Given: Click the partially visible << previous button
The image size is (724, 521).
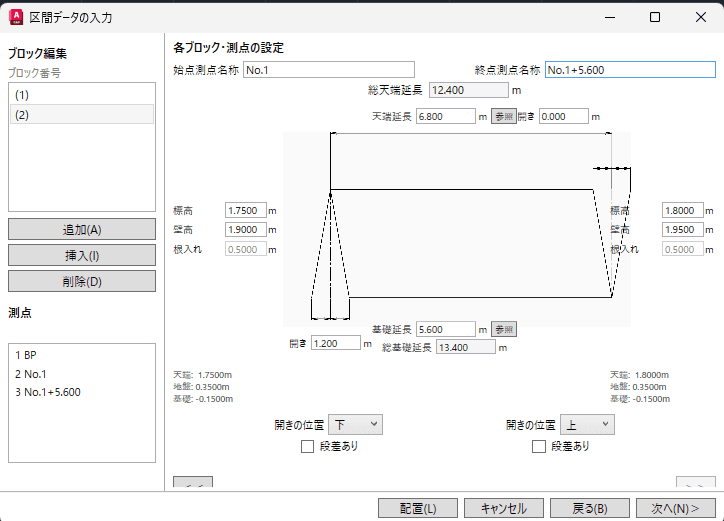Looking at the screenshot, I should [193, 483].
